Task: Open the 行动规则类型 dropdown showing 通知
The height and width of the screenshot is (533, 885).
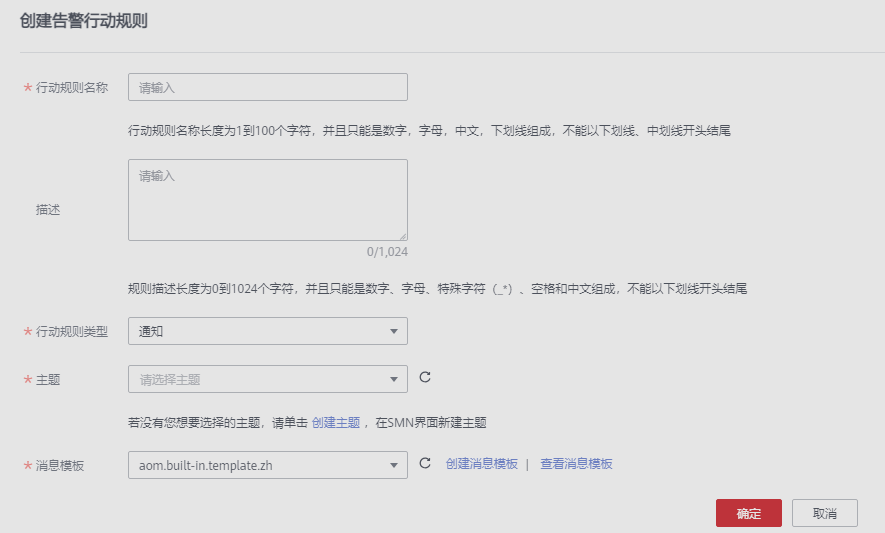Action: (268, 331)
